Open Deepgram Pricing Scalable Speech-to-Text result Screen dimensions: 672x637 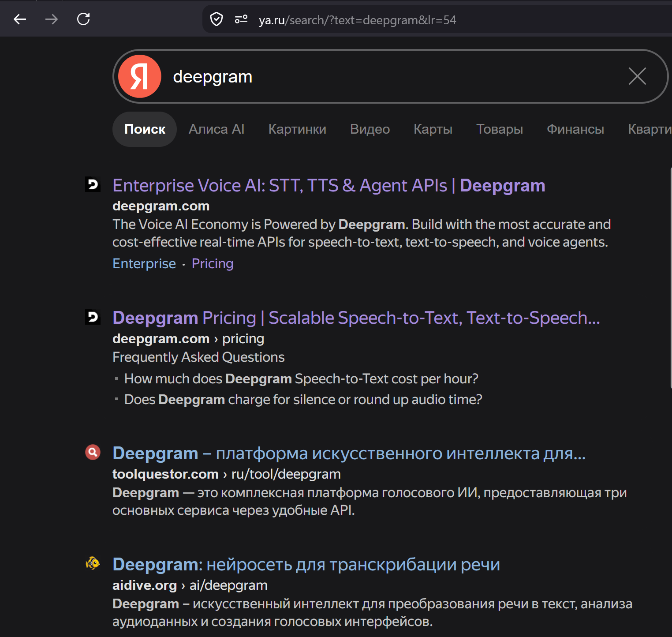click(x=356, y=318)
